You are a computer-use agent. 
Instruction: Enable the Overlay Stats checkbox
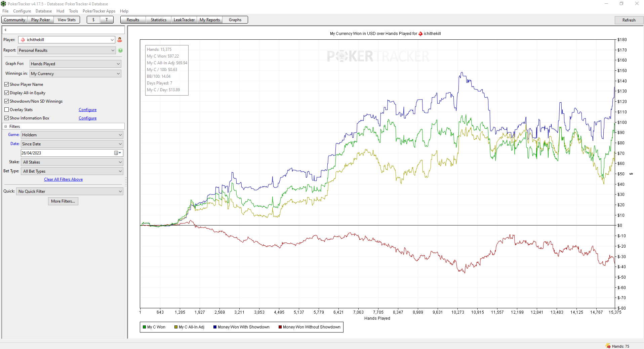(x=6, y=109)
